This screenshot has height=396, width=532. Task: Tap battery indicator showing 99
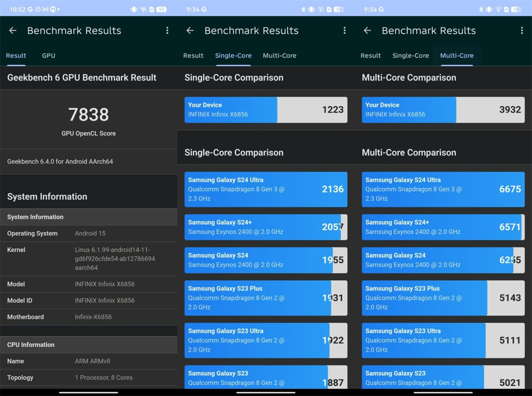(x=162, y=9)
